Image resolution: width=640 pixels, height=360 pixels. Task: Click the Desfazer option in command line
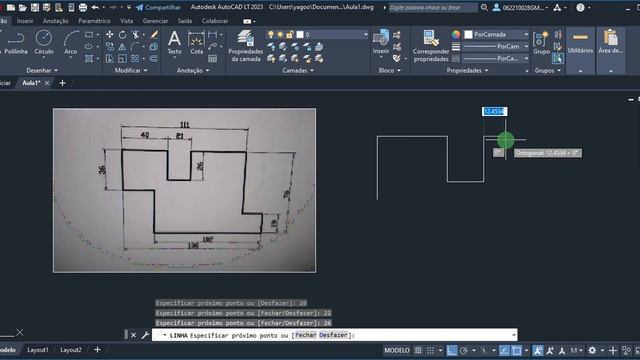333,335
